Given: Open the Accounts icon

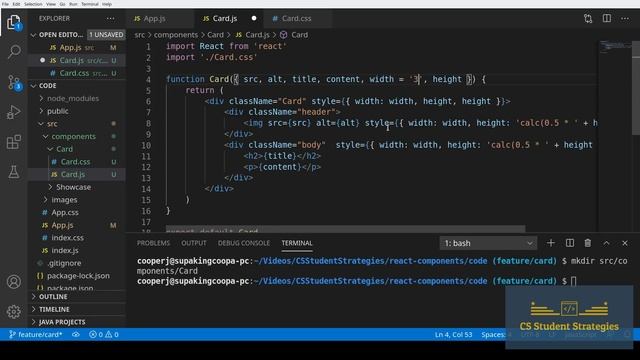Looking at the screenshot, I should pyautogui.click(x=14, y=282).
